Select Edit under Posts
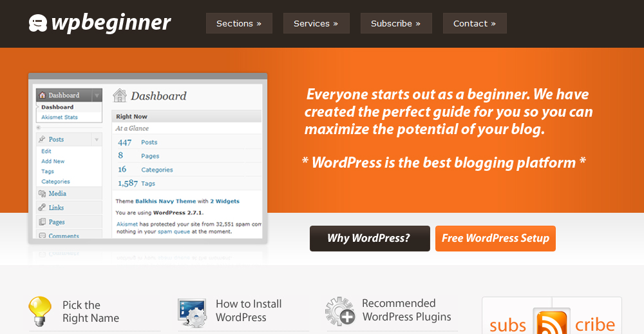 [46, 151]
